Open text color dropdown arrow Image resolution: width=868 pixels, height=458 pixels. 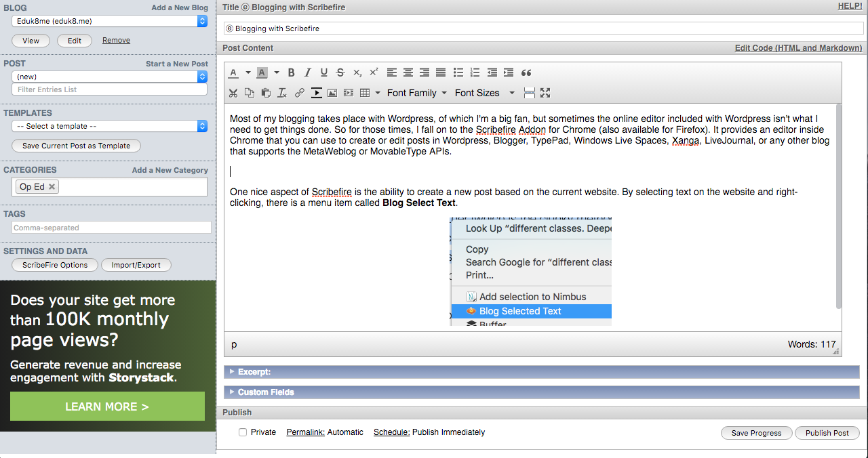[248, 72]
